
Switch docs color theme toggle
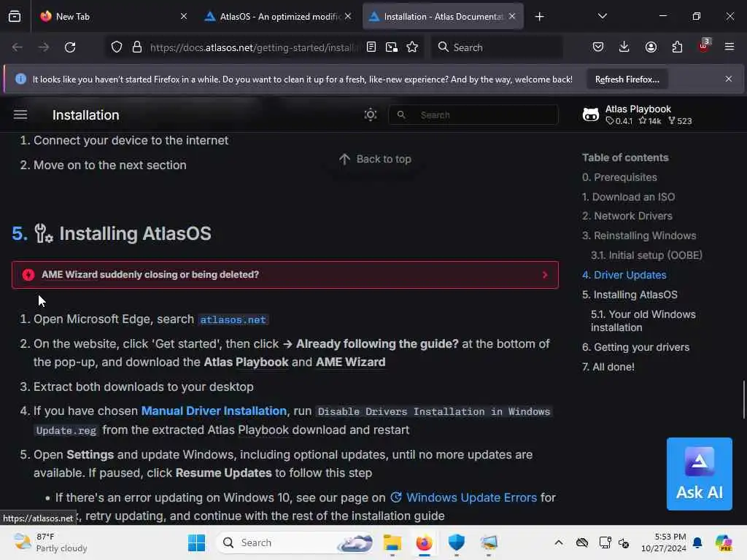(x=371, y=114)
